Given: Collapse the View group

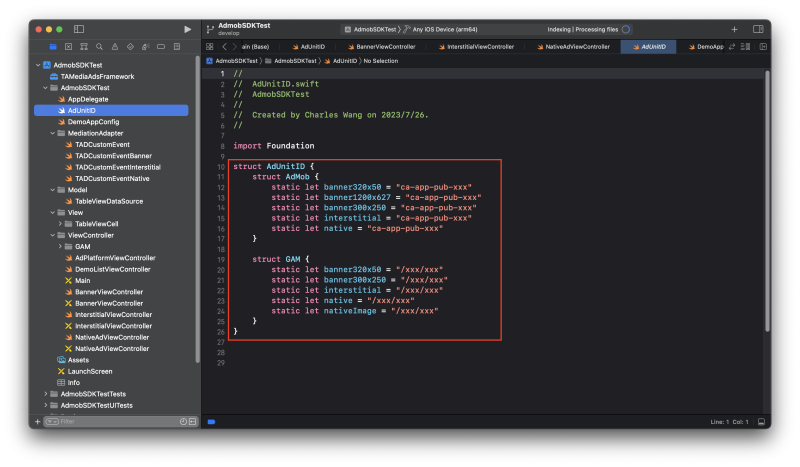Looking at the screenshot, I should 53,212.
